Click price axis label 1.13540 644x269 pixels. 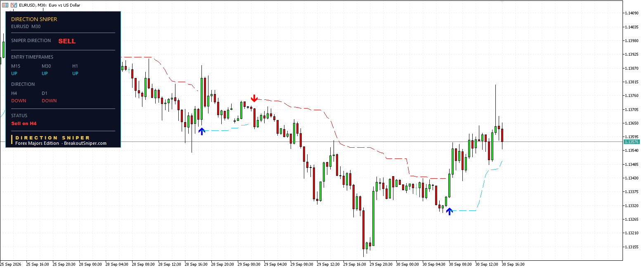(x=632, y=151)
